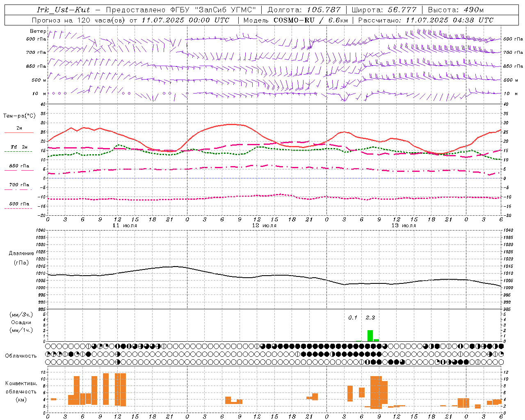
Task: Select the (мм/1ч.) unit label
Action: [21, 330]
